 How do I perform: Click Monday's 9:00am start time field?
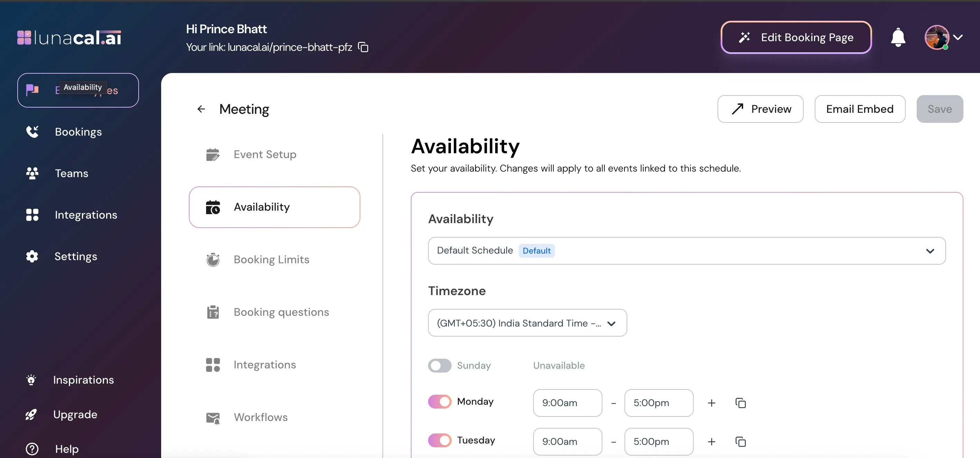point(567,403)
